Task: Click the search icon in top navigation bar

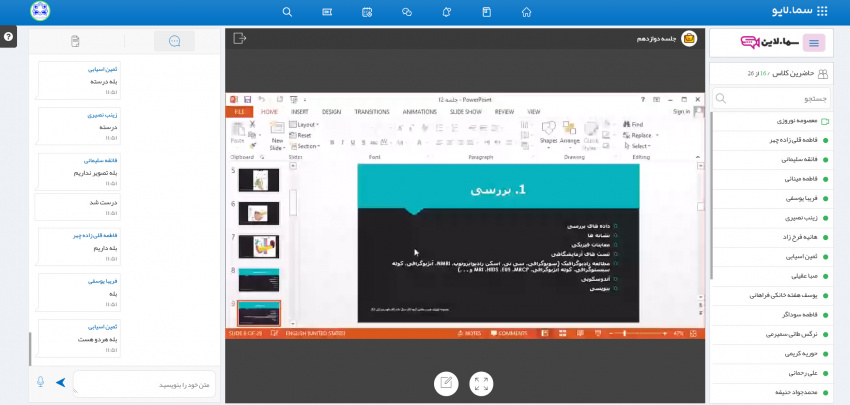Action: click(x=288, y=12)
